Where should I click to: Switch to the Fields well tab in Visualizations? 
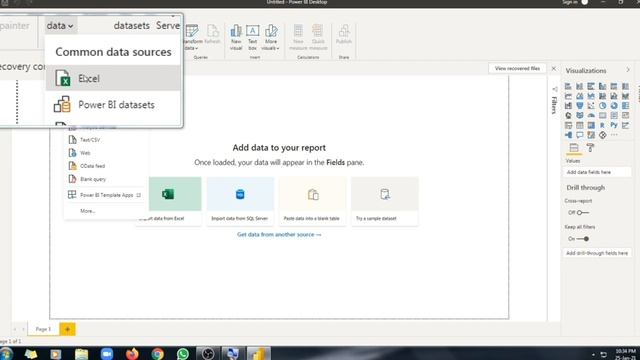[574, 148]
